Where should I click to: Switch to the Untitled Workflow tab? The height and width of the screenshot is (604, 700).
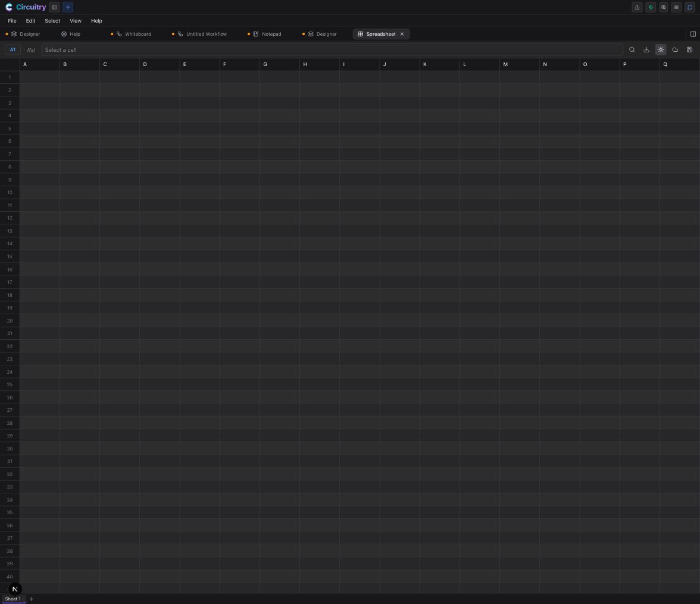(x=202, y=34)
